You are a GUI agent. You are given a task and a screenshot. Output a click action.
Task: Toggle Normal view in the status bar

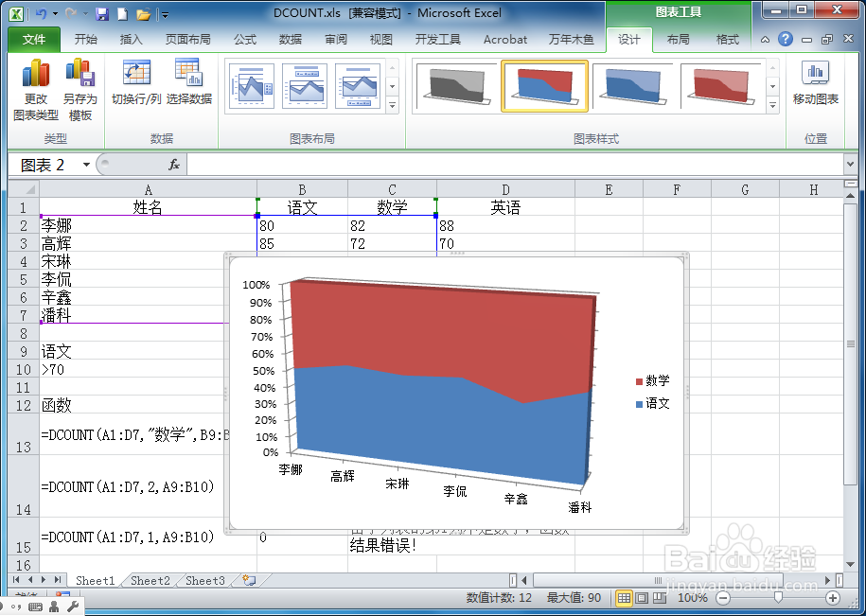(623, 598)
